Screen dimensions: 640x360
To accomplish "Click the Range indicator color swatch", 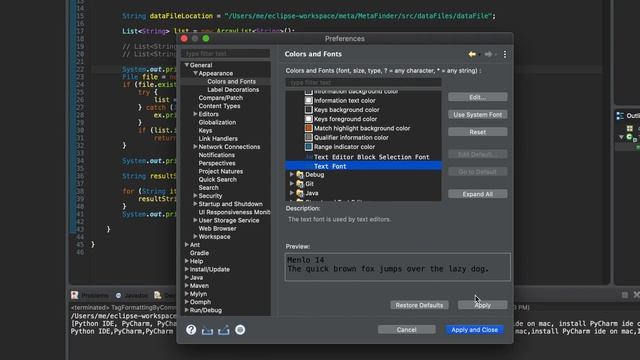I will coord(309,147).
